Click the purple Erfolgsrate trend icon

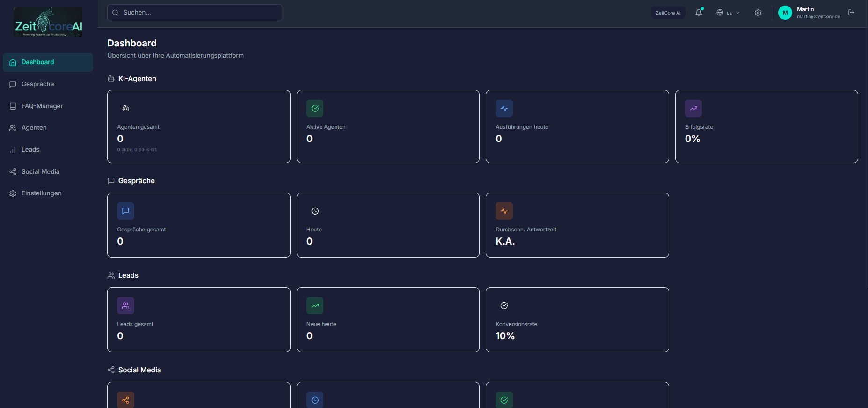(x=693, y=109)
